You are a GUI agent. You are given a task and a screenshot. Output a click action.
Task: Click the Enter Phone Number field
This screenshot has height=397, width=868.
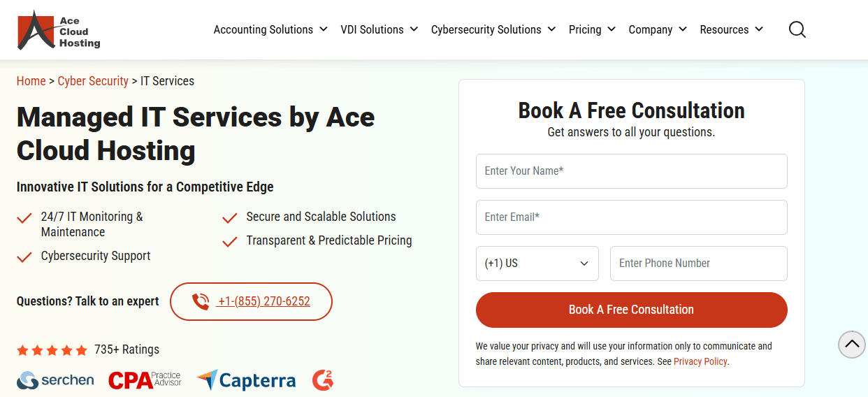[x=698, y=264]
